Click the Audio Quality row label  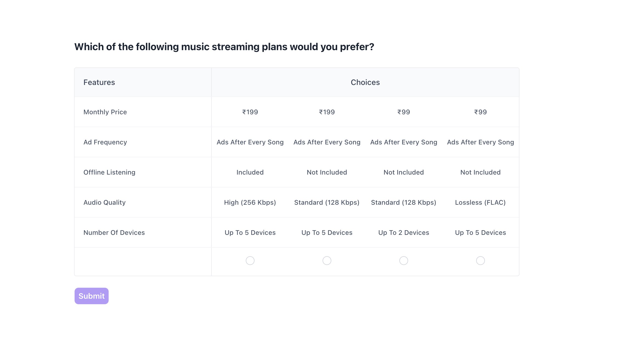(104, 203)
